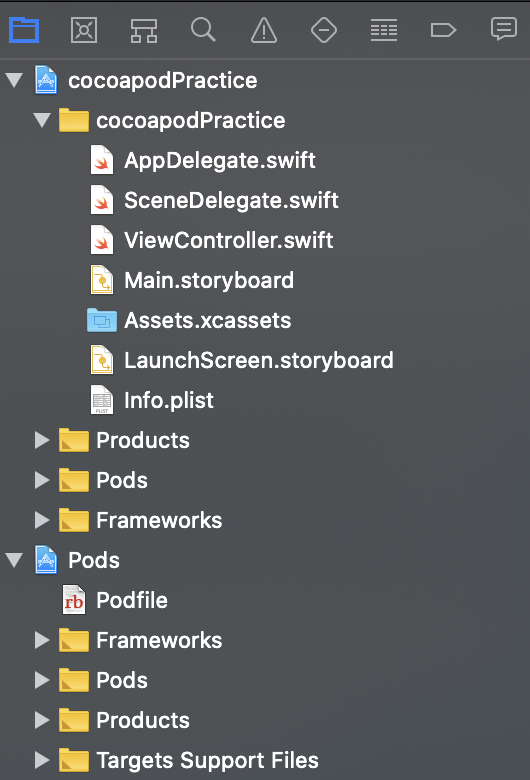530x780 pixels.
Task: Expand the Products folder under cocoapodPractice
Action: (x=42, y=440)
